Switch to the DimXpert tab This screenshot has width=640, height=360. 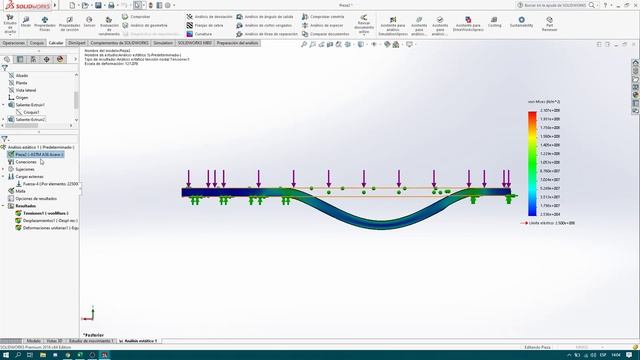click(x=77, y=43)
